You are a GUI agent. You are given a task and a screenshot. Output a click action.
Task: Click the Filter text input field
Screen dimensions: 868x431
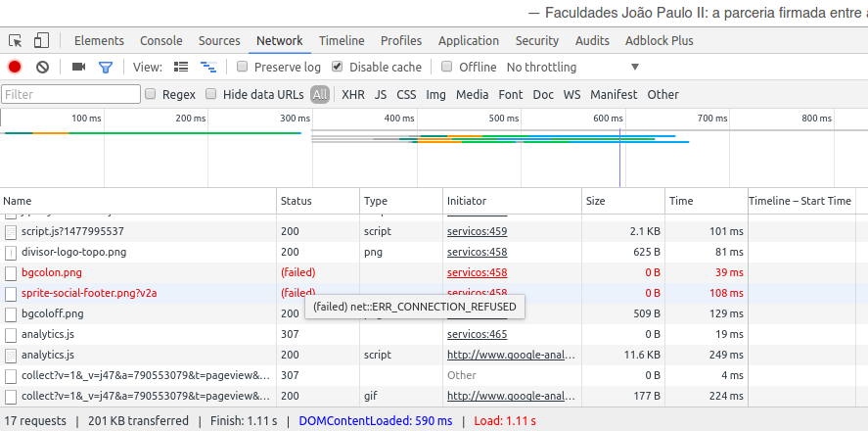coord(70,94)
